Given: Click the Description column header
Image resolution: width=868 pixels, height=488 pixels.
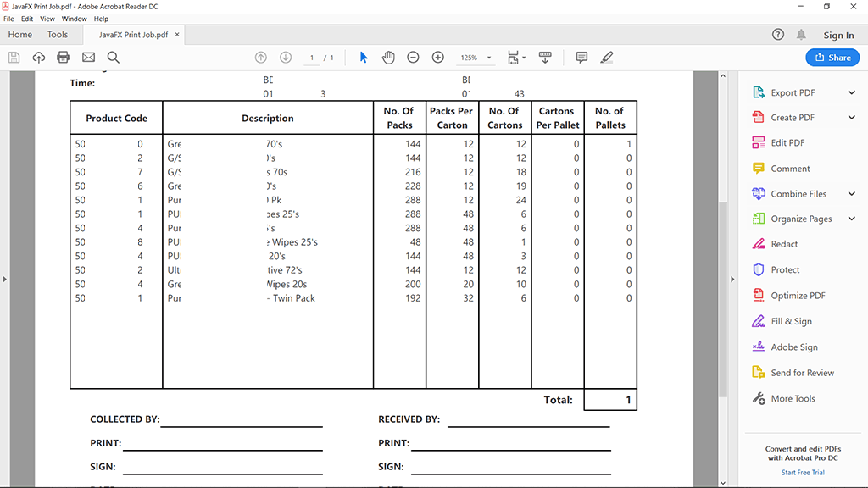Looking at the screenshot, I should pos(267,118).
